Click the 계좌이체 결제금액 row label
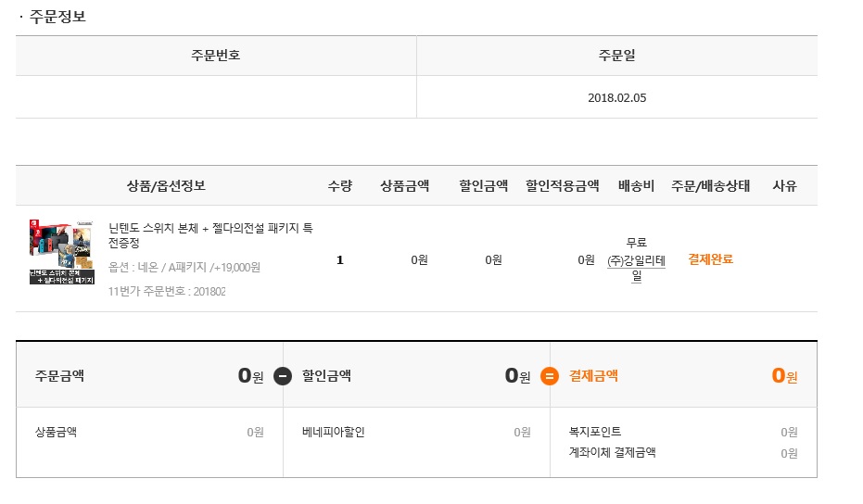 [612, 452]
